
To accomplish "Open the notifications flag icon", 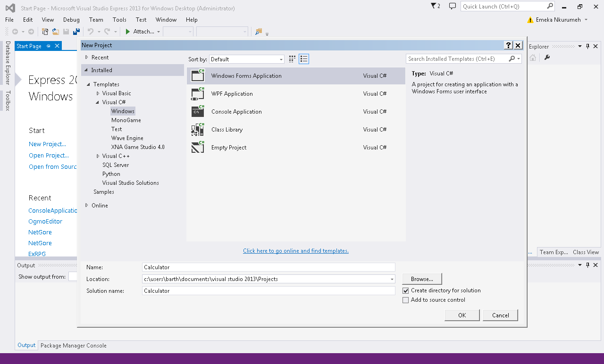I will pos(434,6).
